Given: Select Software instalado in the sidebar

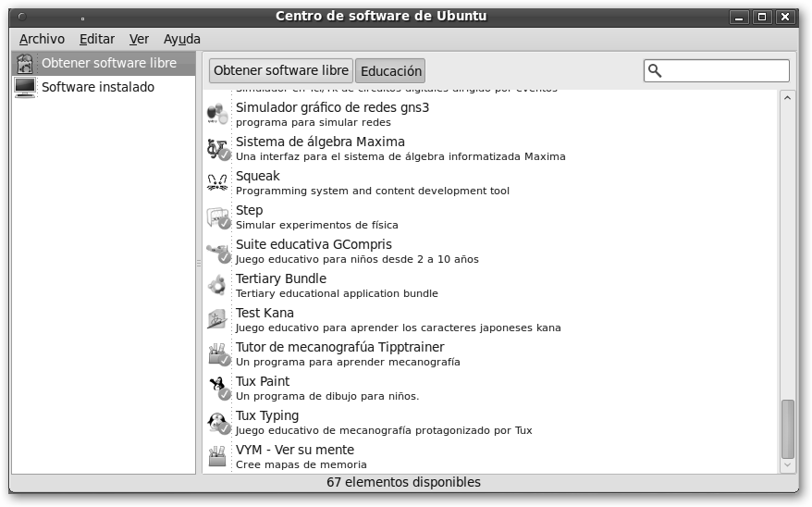Looking at the screenshot, I should pos(98,87).
